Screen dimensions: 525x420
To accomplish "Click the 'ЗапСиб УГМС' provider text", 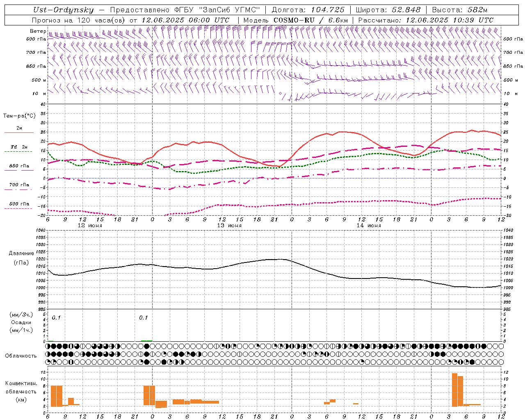I will [229, 10].
